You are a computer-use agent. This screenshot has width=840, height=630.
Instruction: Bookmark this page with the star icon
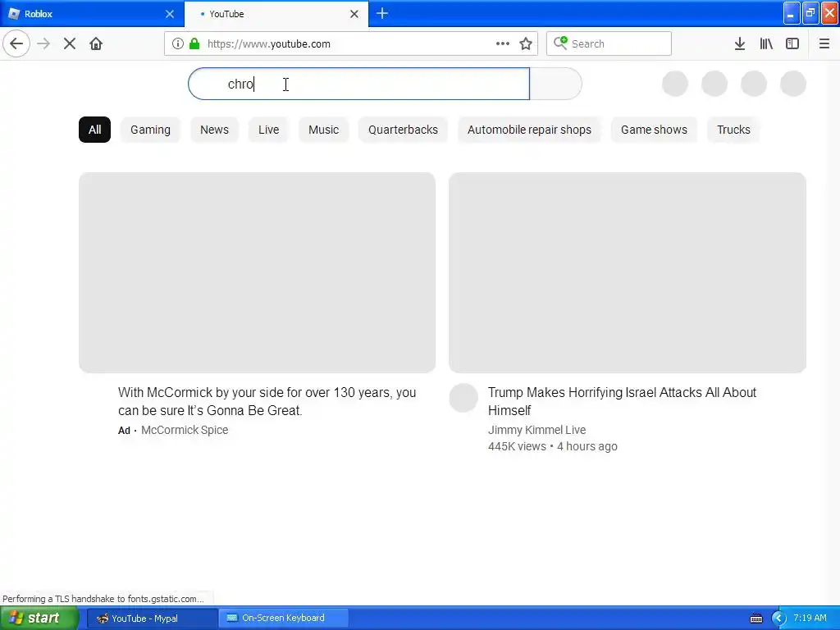point(526,43)
